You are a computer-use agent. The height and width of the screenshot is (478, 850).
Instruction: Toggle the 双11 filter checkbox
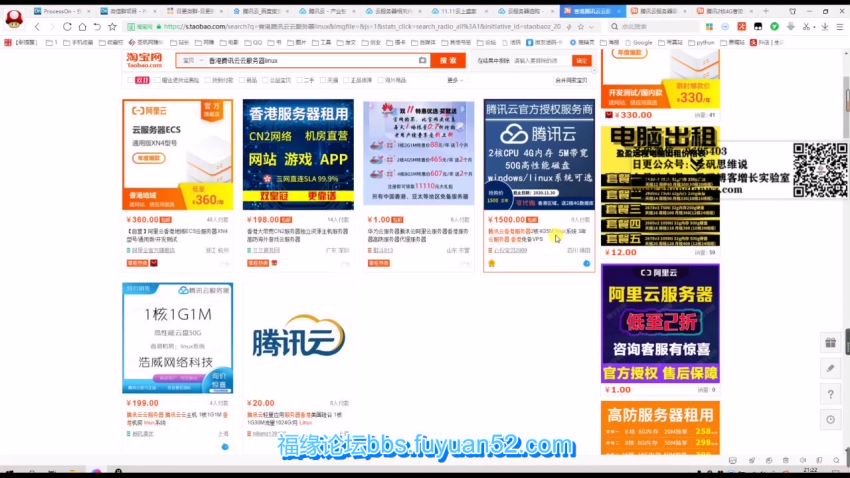[131, 80]
